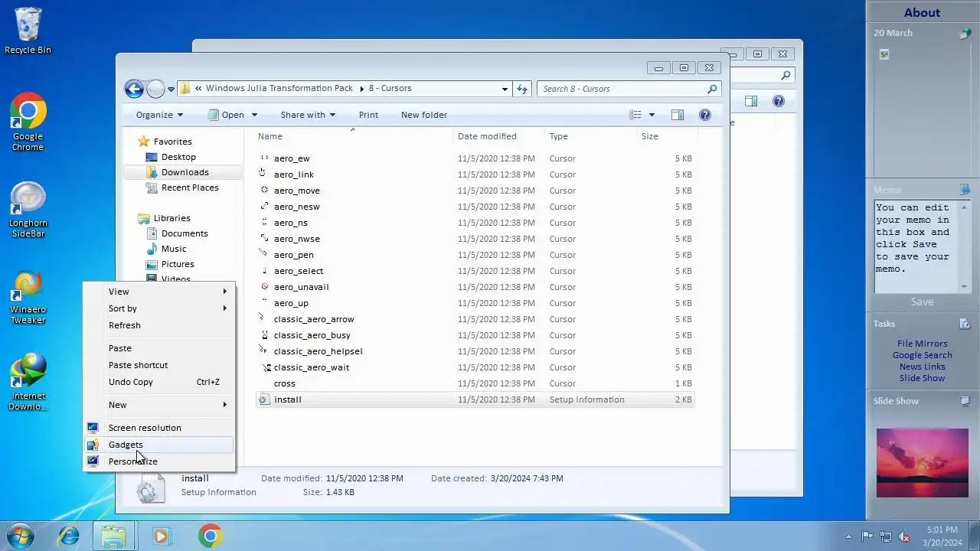The width and height of the screenshot is (980, 551).
Task: Open the Google Search sidebar link
Action: click(x=922, y=355)
